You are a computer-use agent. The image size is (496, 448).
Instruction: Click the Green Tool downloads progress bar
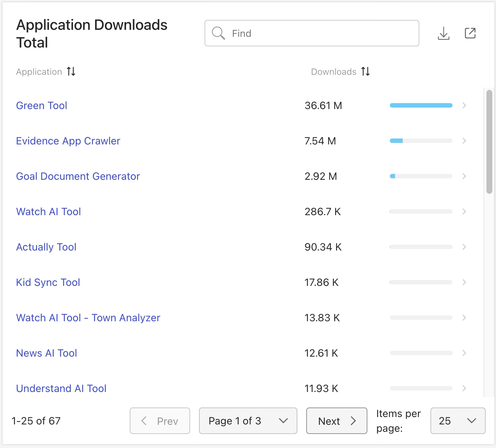click(421, 105)
